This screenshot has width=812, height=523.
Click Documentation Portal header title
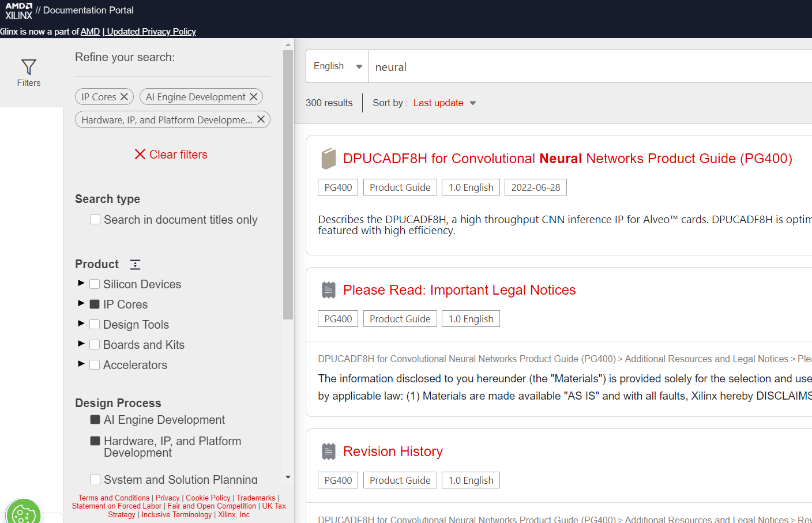point(88,10)
